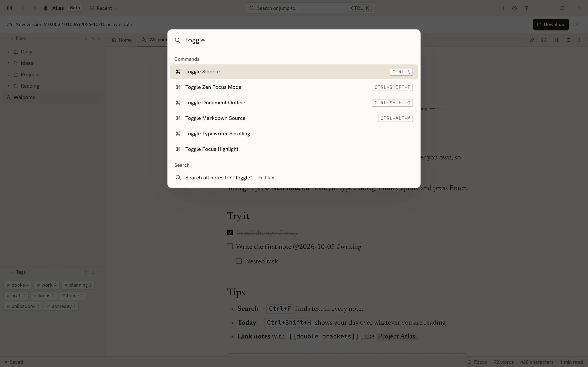588x367 pixels.
Task: Check the 'Nested task' checkbox
Action: 239,261
